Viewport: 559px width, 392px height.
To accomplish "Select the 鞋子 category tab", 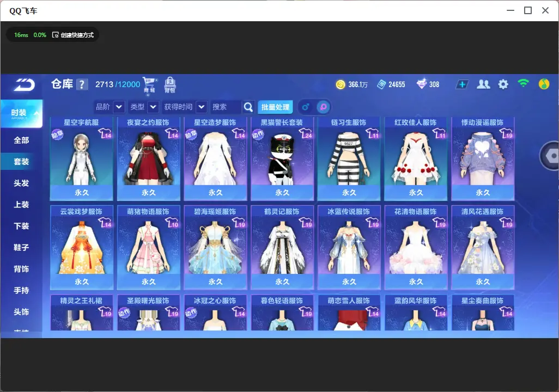I will click(x=21, y=247).
